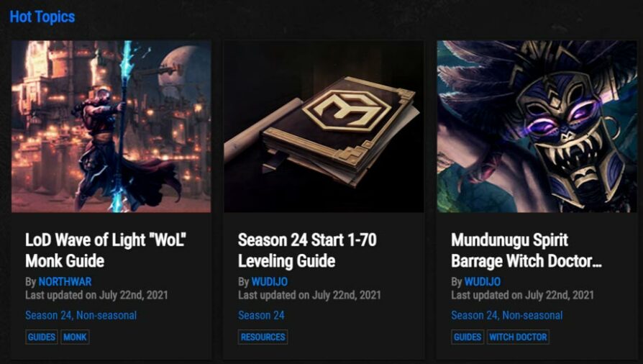Viewport: 643px width, 364px height.
Task: Visit WUDIJO profile under Leveling Guide
Action: coord(270,282)
